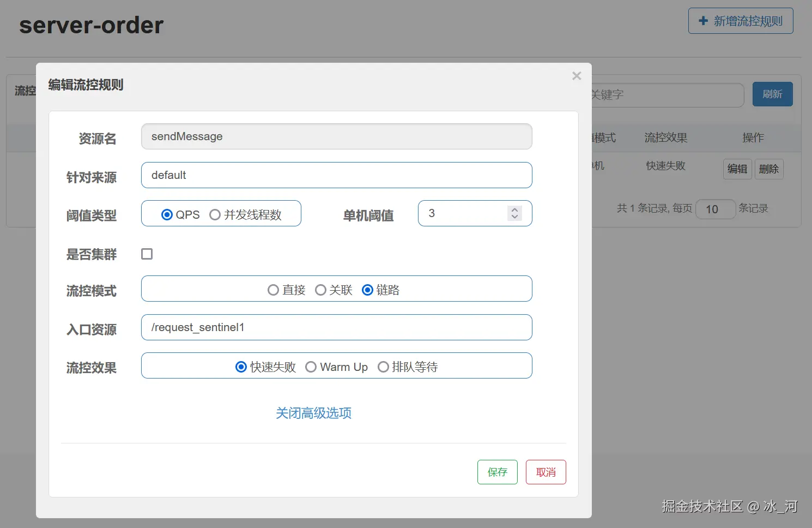Click the 流控效果 column header
Image resolution: width=812 pixels, height=528 pixels.
[x=666, y=137]
